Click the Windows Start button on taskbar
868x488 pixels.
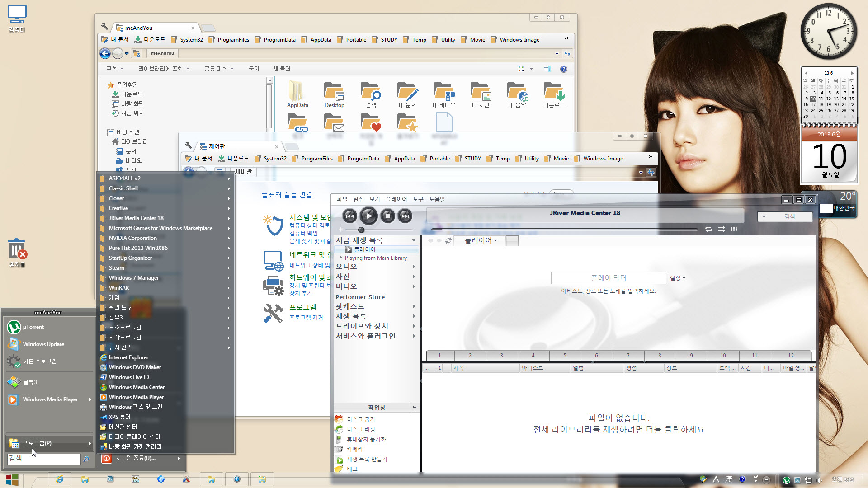[x=12, y=479]
